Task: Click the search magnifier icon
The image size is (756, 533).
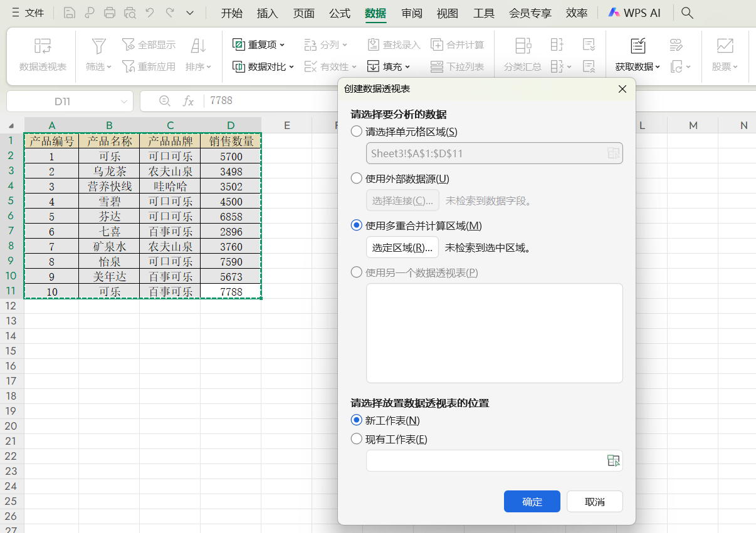Action: tap(686, 12)
